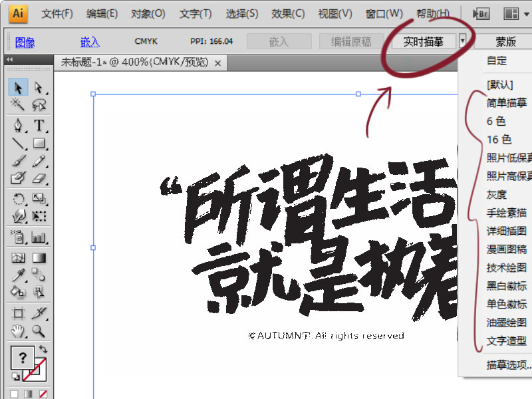Choose 文字造型 tracing preset
532x399 pixels.
point(506,340)
